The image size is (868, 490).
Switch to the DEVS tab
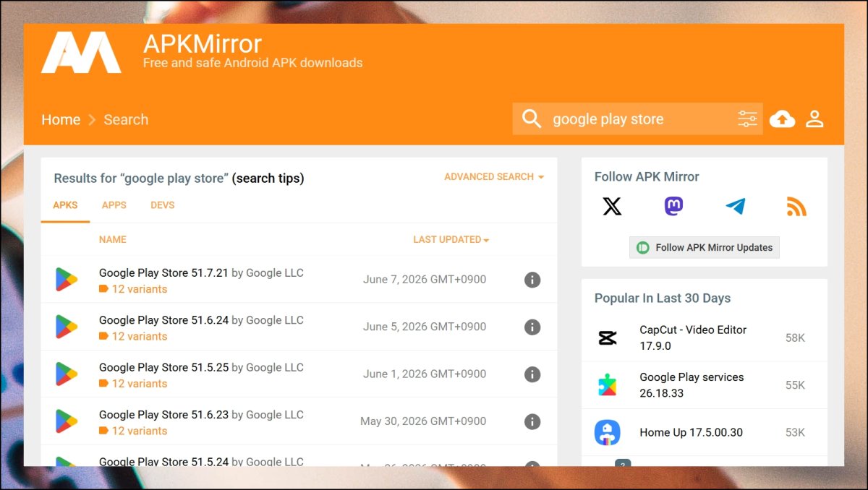[163, 205]
